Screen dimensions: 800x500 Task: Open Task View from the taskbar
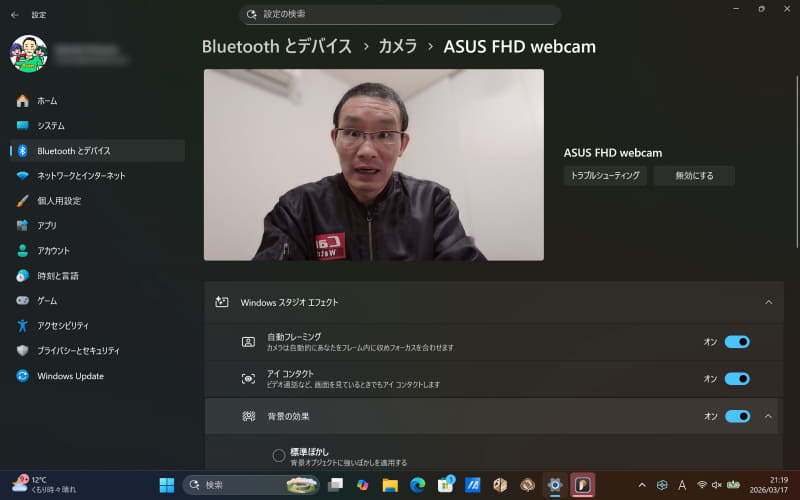coord(335,485)
